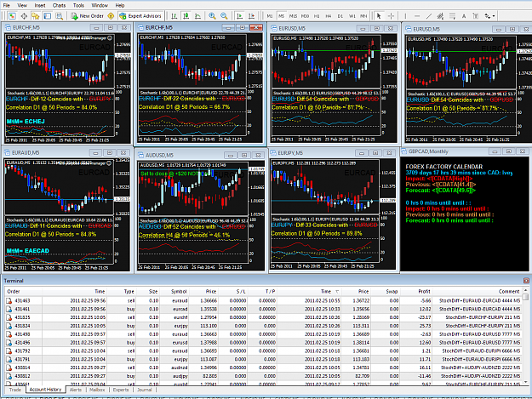Switch to the Experts tab
The height and width of the screenshot is (399, 532).
(121, 390)
